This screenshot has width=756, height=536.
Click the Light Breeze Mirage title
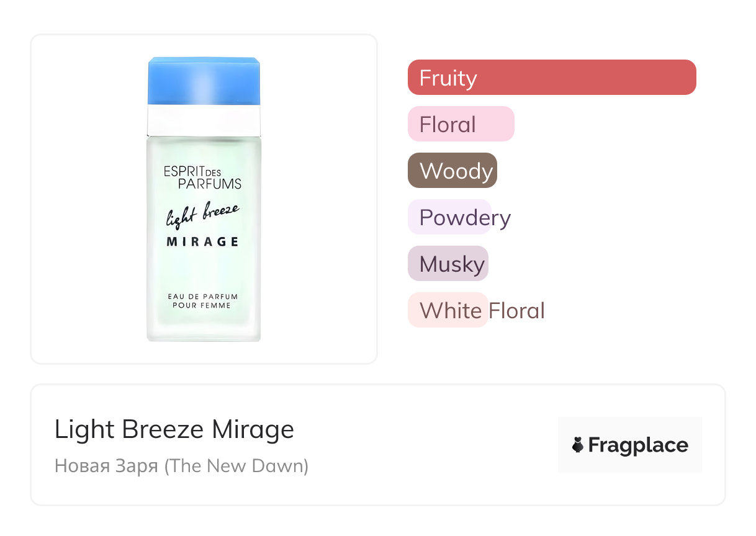[x=174, y=429]
